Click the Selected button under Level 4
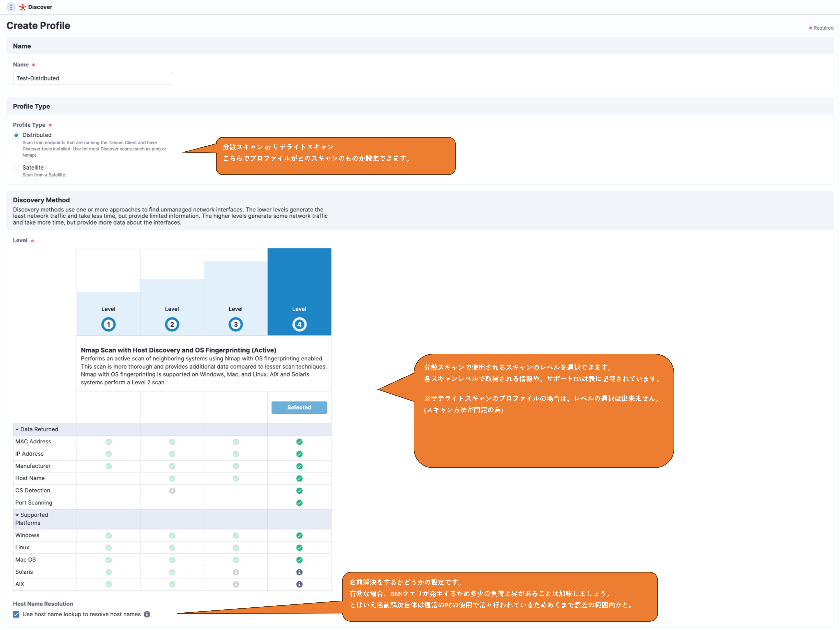 pos(299,408)
